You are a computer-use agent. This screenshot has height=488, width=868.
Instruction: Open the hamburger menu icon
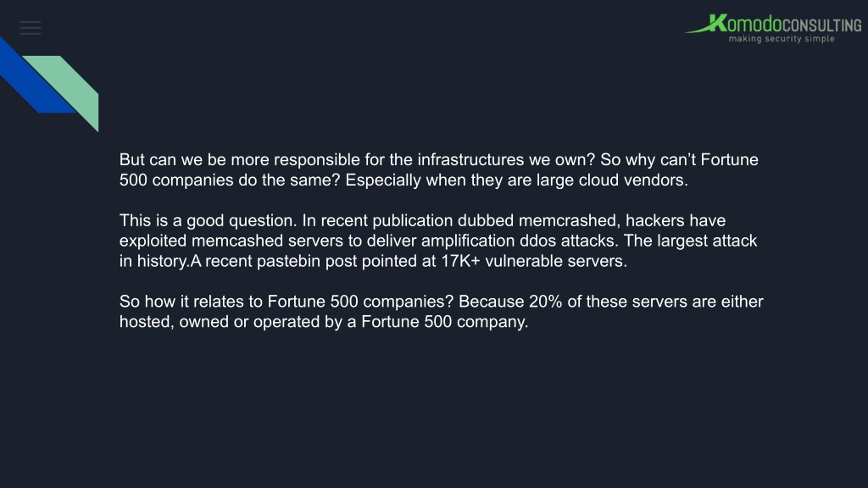click(31, 28)
